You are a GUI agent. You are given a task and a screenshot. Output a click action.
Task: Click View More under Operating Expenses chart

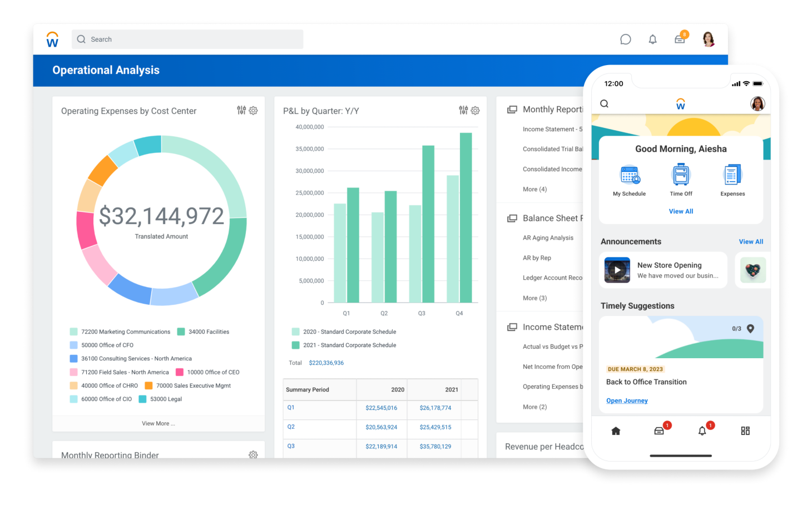pos(158,423)
